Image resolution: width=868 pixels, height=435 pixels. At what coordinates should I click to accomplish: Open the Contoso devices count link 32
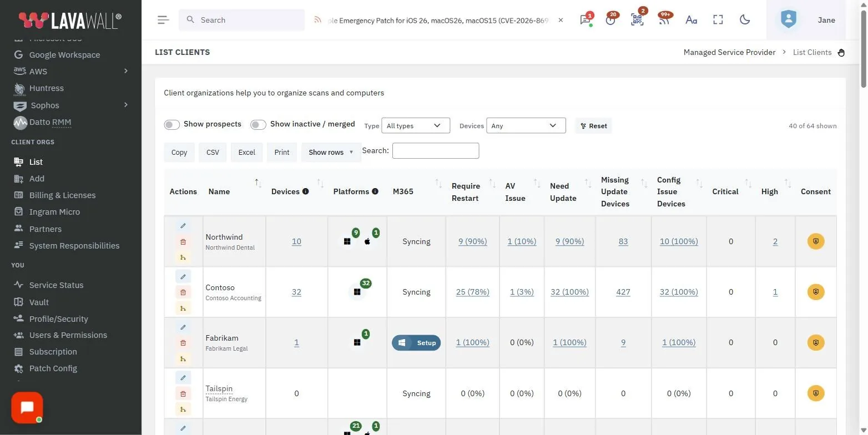point(296,292)
